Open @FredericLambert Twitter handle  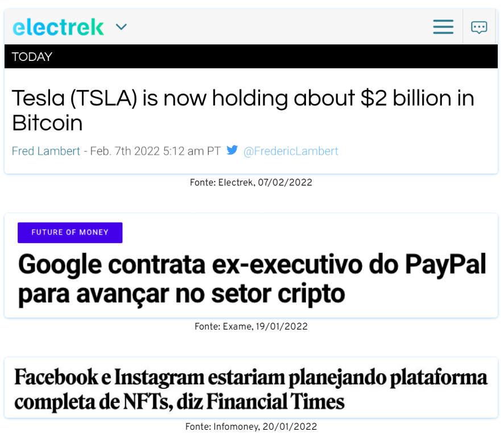291,151
